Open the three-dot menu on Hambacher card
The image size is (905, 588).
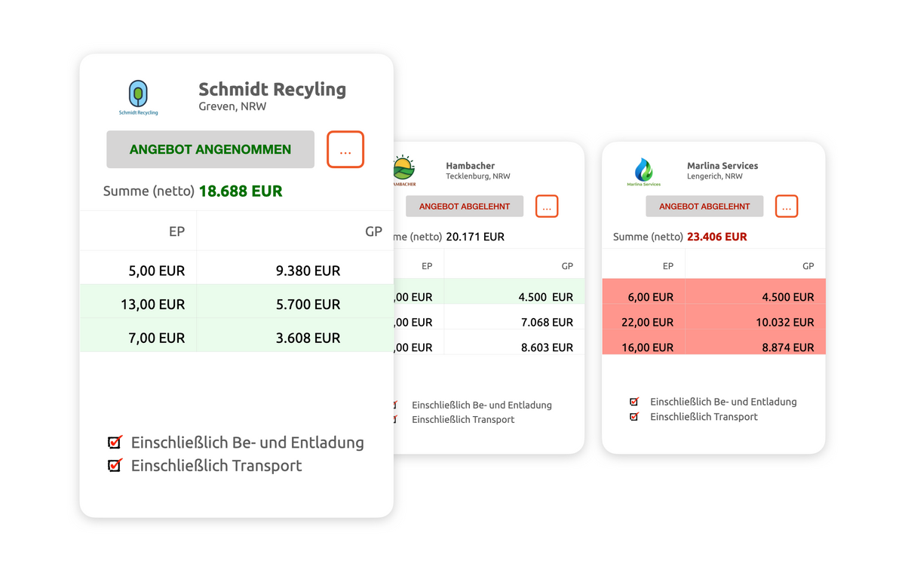[547, 207]
